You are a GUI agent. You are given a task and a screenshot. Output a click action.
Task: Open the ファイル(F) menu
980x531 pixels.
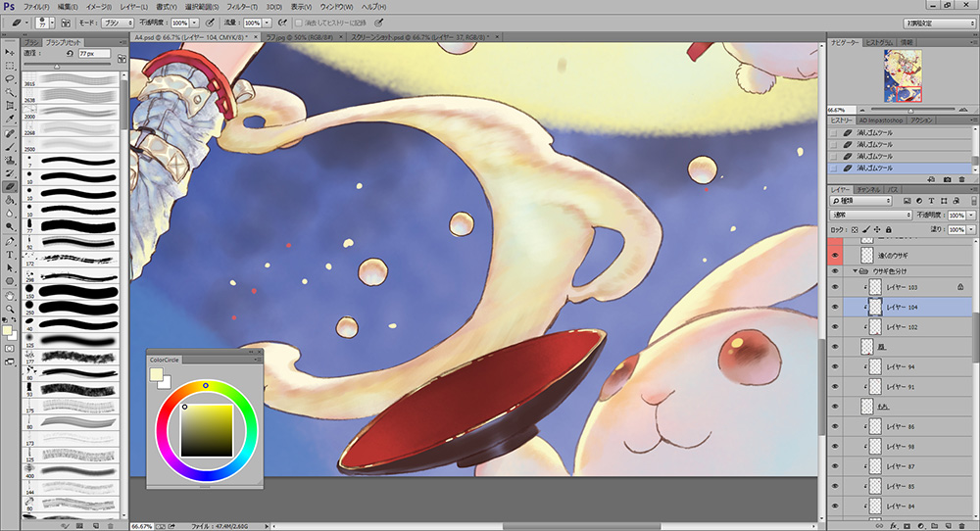click(x=35, y=7)
